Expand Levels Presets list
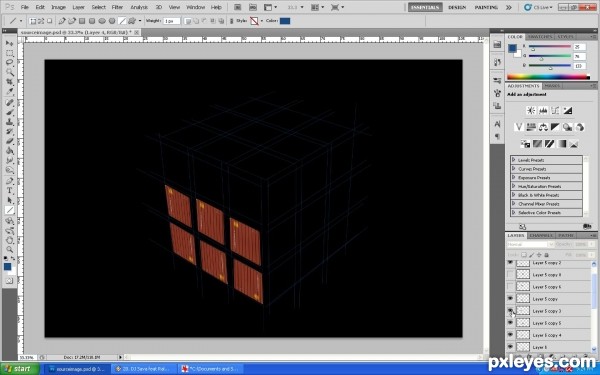The height and width of the screenshot is (375, 600). pos(514,160)
